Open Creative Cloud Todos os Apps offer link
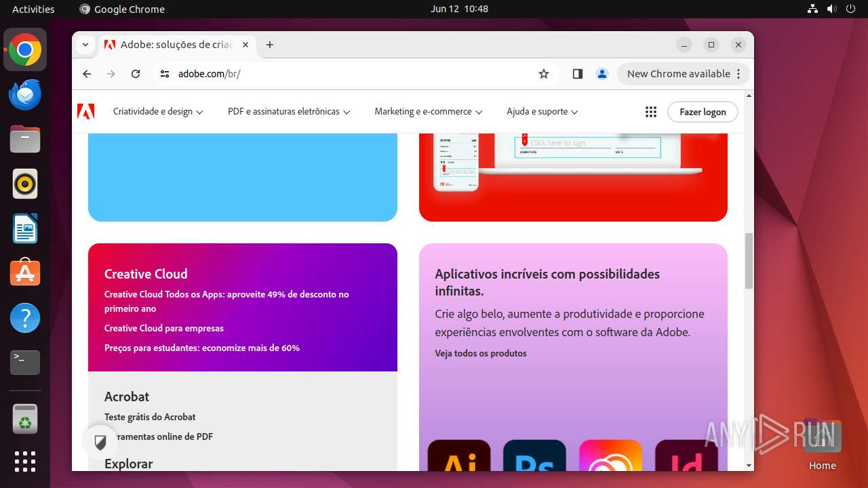Viewport: 868px width, 488px height. 226,302
